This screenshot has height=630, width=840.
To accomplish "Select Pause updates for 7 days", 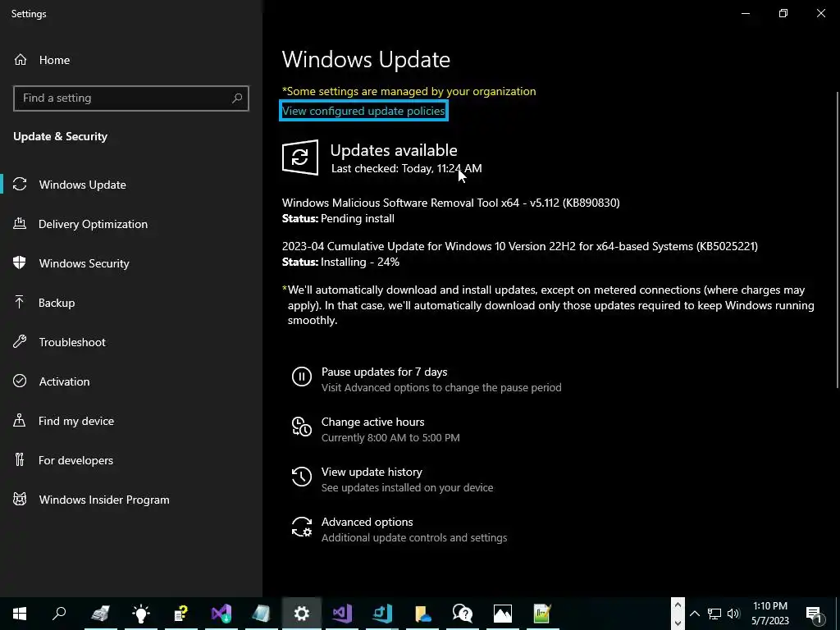I will click(384, 372).
